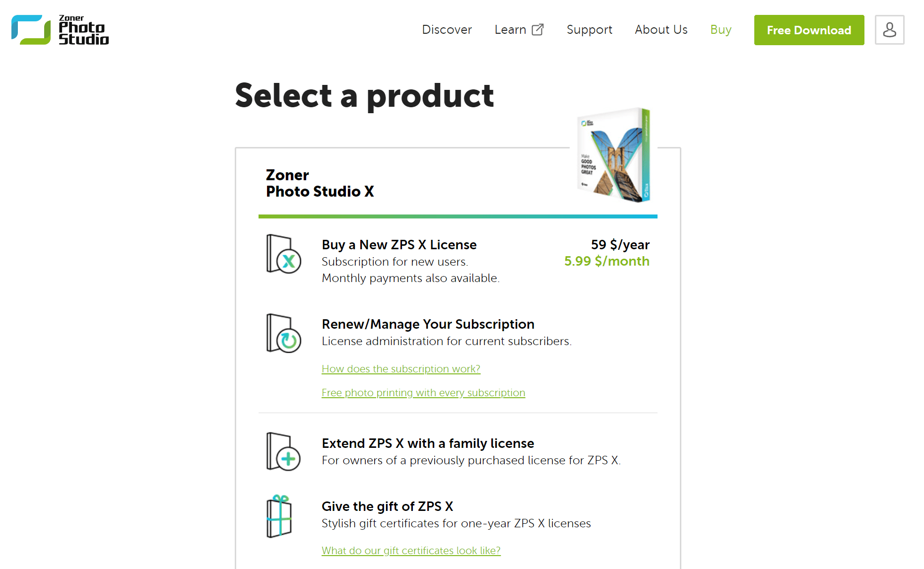
Task: Click the gift box icon
Action: point(279,516)
